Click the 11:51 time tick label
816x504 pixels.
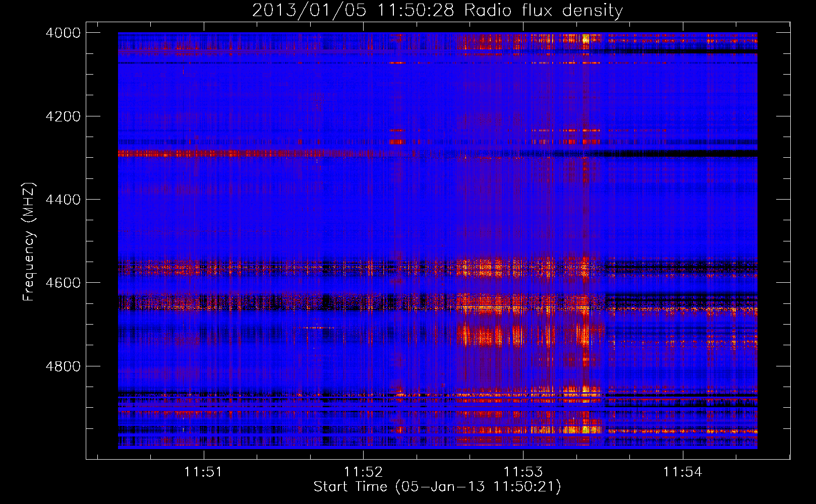coord(203,472)
